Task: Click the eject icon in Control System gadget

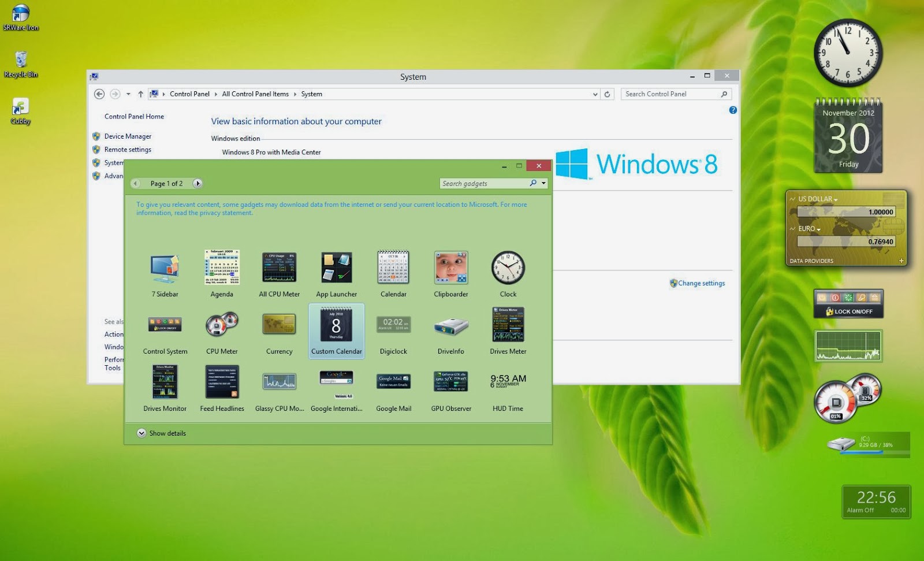Action: point(874,298)
